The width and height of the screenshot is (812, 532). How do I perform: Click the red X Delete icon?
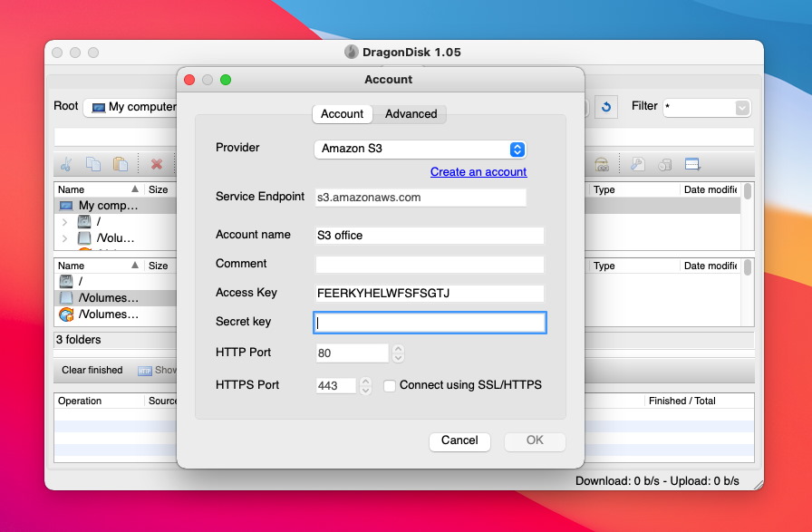click(157, 165)
